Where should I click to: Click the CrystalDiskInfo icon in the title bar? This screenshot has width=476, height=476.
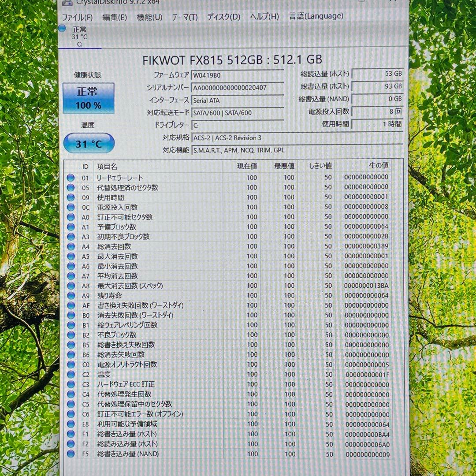pyautogui.click(x=67, y=4)
